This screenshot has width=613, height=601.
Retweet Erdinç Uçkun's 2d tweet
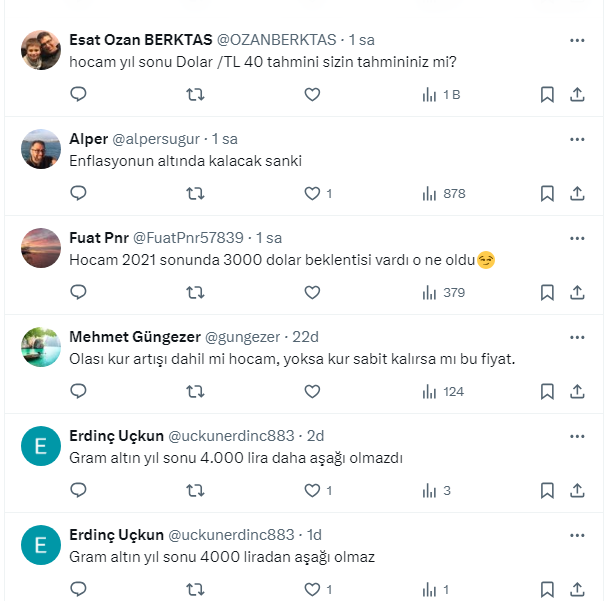click(x=196, y=491)
